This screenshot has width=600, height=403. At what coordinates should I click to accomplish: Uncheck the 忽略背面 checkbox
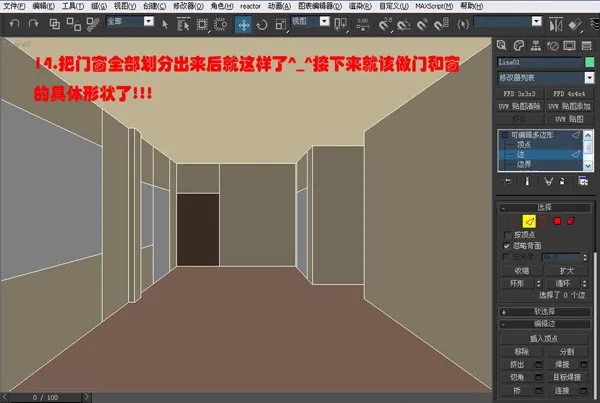(507, 246)
